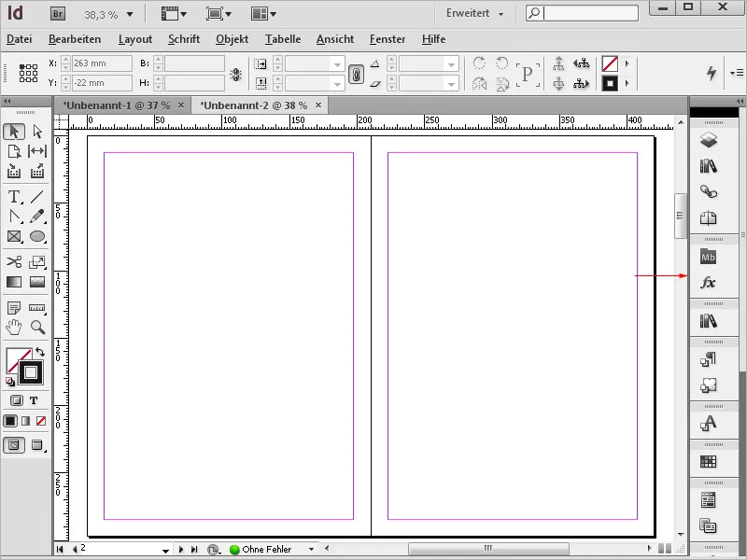Pick the Hand tool
This screenshot has width=747, height=560.
13,328
